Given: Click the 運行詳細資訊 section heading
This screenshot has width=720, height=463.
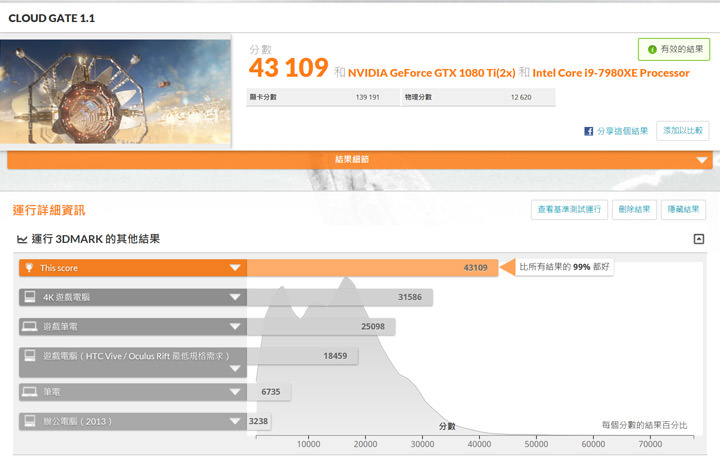Looking at the screenshot, I should click(x=49, y=210).
